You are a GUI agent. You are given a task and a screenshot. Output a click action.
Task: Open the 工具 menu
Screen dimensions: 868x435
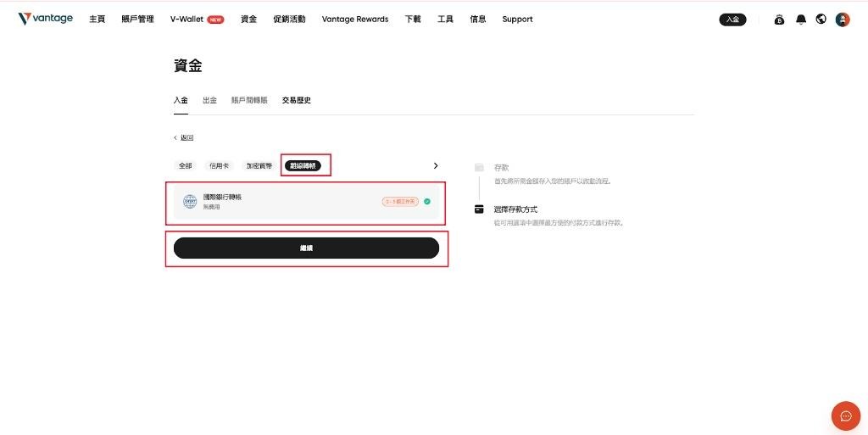click(445, 20)
